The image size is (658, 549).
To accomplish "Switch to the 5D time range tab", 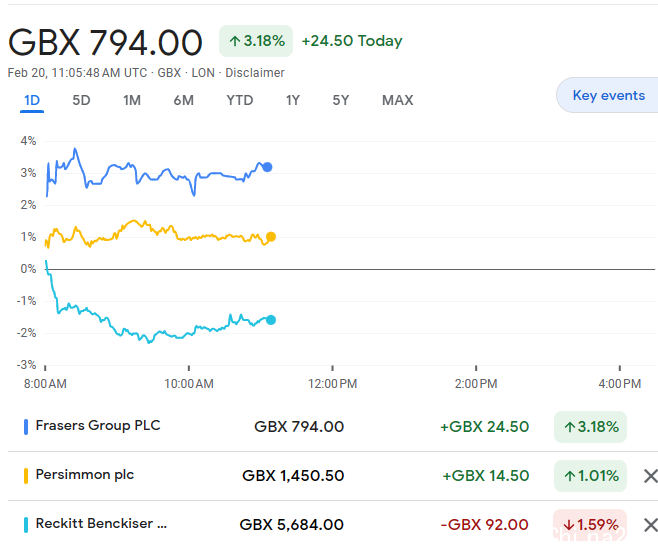I will point(81,100).
